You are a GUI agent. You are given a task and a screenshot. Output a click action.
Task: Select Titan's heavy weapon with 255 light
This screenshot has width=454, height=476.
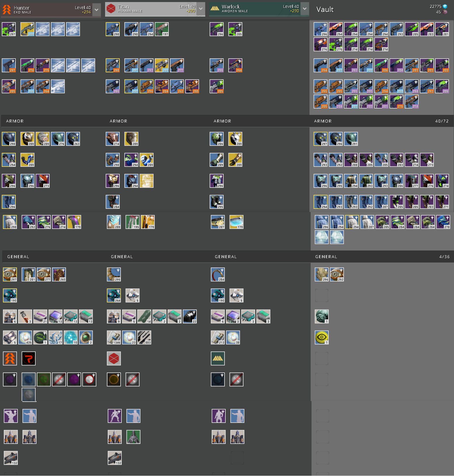[192, 86]
